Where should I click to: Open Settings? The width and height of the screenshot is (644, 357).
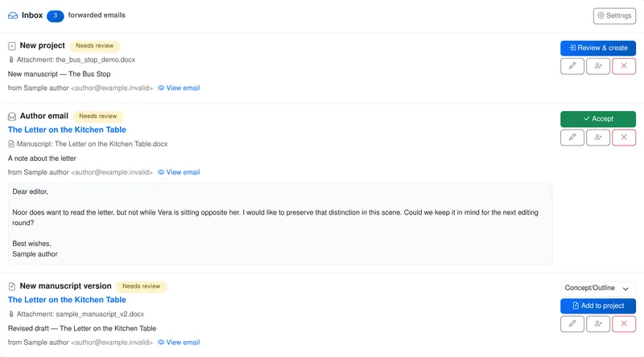(614, 16)
